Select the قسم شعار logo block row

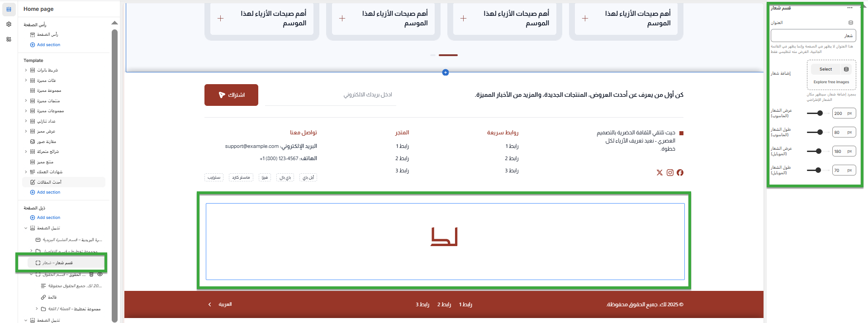click(66, 263)
